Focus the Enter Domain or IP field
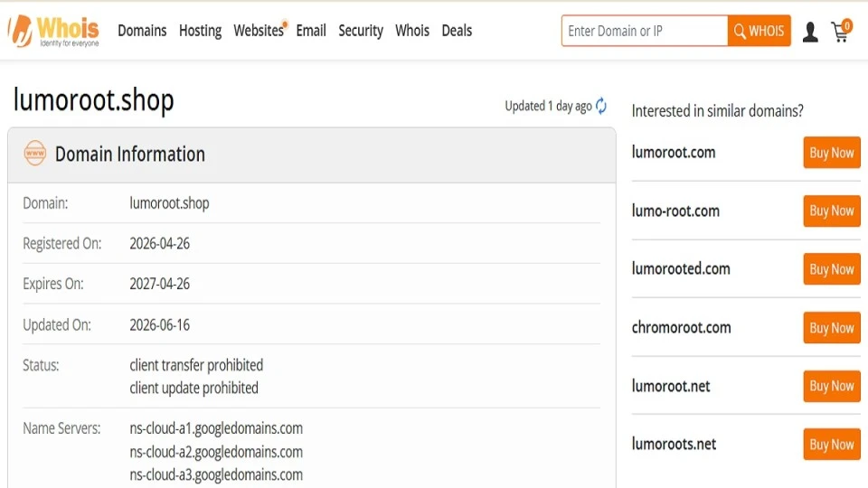The height and width of the screenshot is (488, 868). click(x=645, y=31)
